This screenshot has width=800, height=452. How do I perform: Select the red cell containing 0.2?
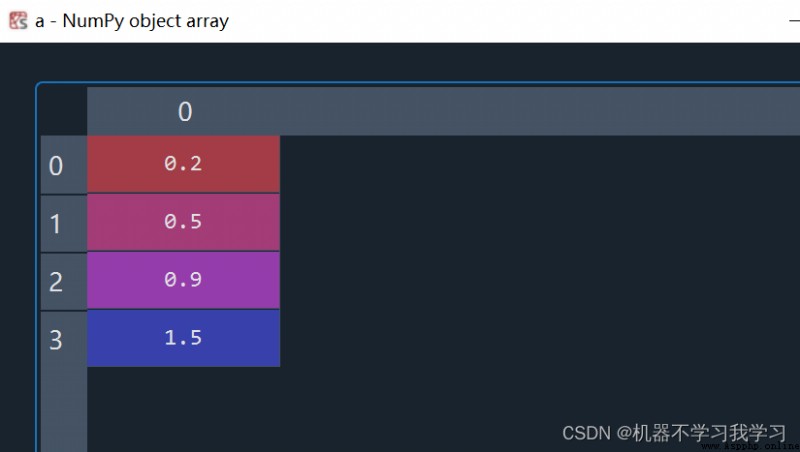pos(183,164)
